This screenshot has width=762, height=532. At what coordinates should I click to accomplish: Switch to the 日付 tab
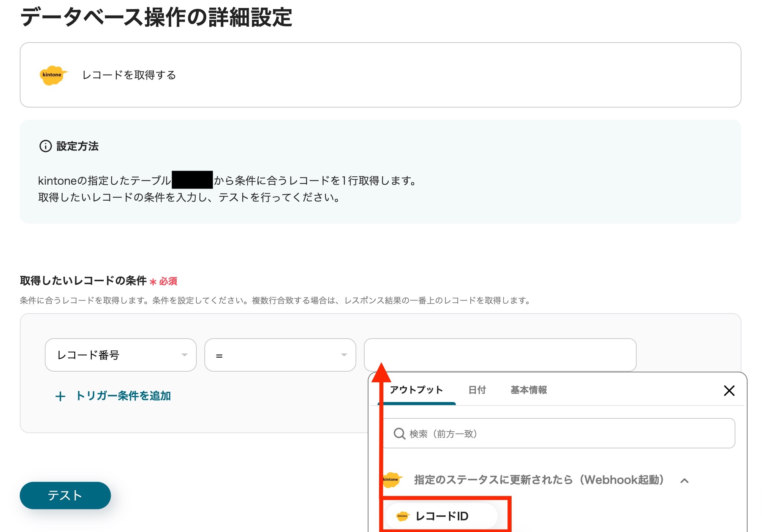477,390
